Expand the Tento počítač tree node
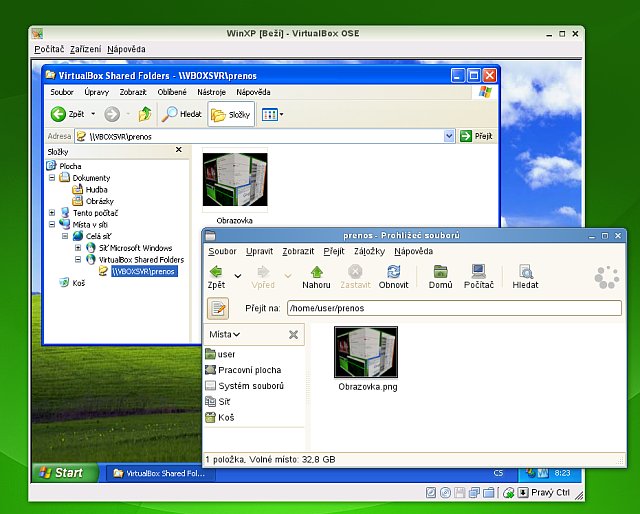The image size is (640, 514). pyautogui.click(x=52, y=213)
